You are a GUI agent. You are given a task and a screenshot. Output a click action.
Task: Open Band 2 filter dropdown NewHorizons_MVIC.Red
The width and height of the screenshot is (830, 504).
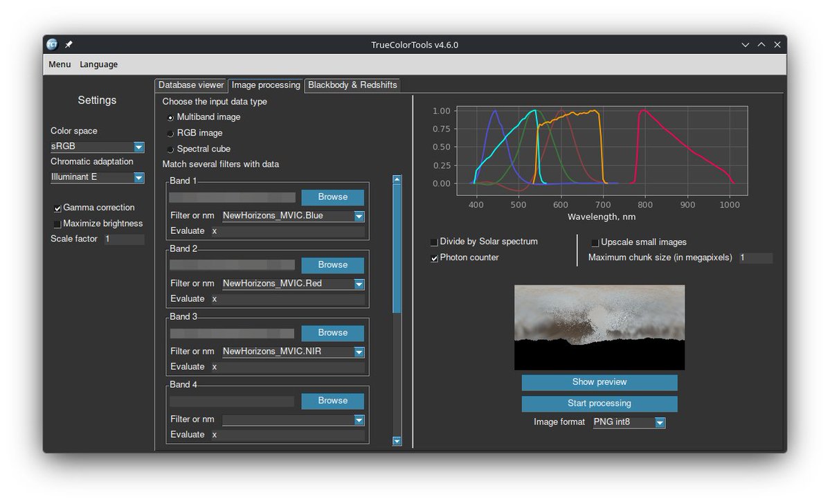point(294,283)
